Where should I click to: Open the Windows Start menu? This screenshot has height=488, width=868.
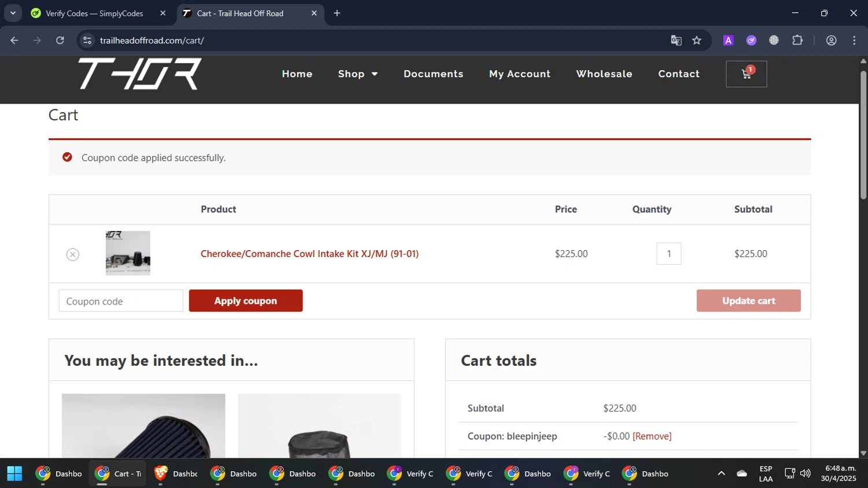14,474
